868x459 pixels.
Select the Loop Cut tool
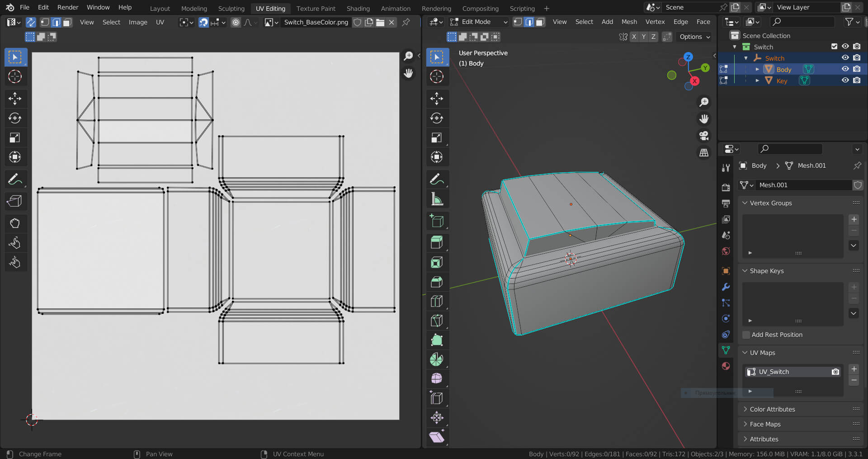coord(437,301)
